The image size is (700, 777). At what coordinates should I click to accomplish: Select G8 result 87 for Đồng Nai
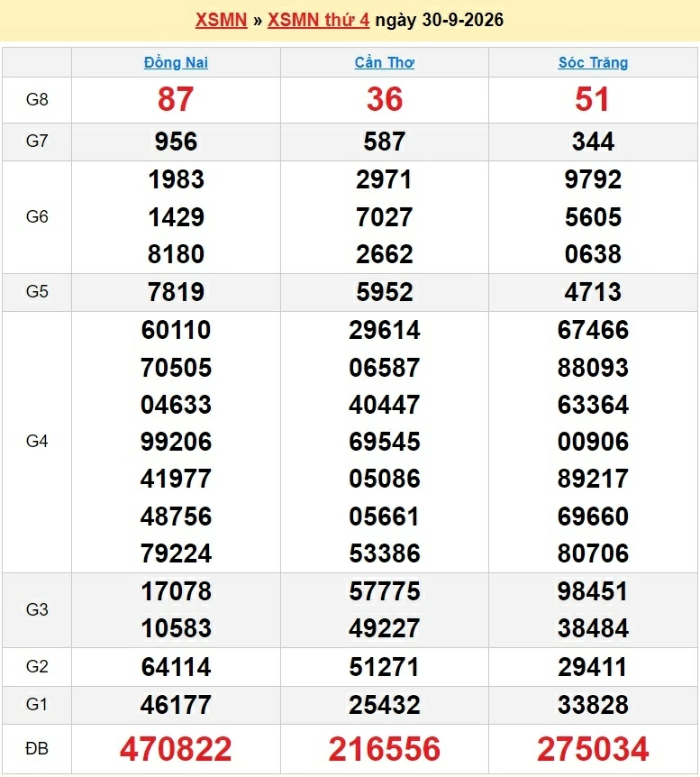coord(176,99)
